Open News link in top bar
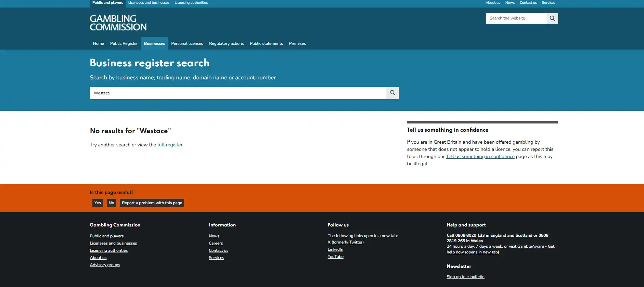Viewport: 644px width, 287px height. point(510,3)
